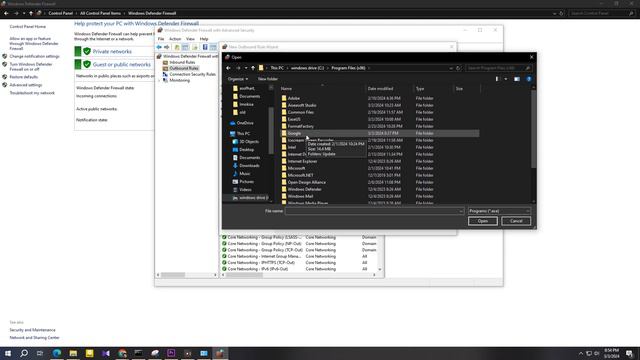The image size is (640, 360).
Task: Go forward in the Open dialog
Action: point(238,68)
